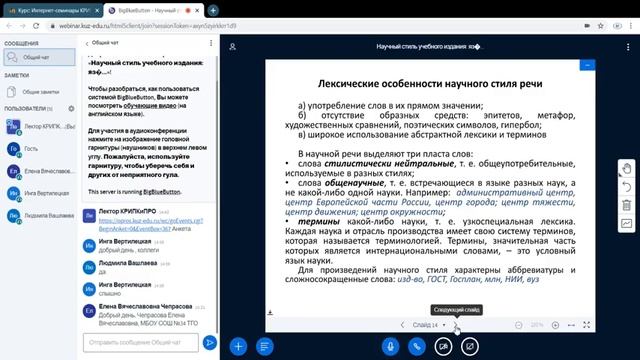Toggle webcam sharing button
640x360 pixels.
(443, 347)
